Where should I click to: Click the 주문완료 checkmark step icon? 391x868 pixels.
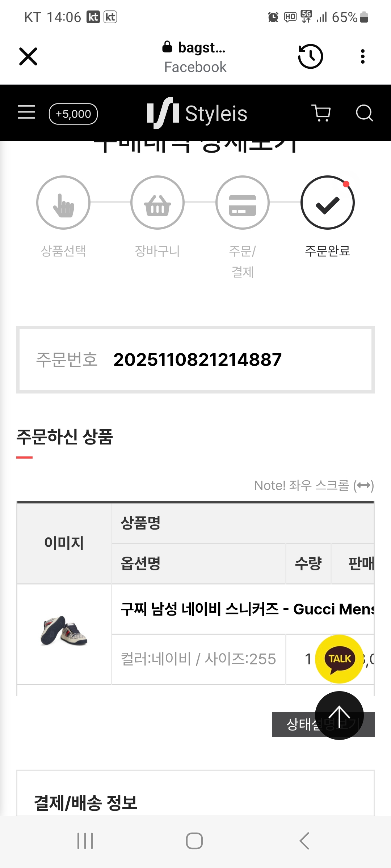[328, 203]
